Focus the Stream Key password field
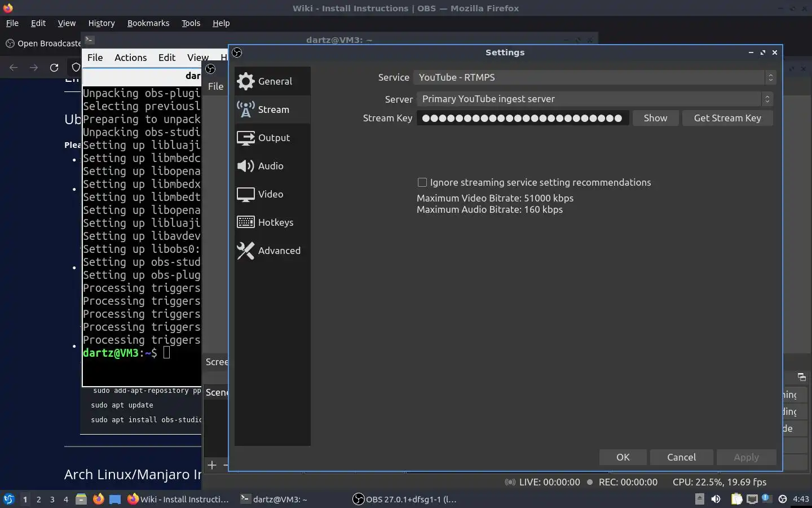 523,118
